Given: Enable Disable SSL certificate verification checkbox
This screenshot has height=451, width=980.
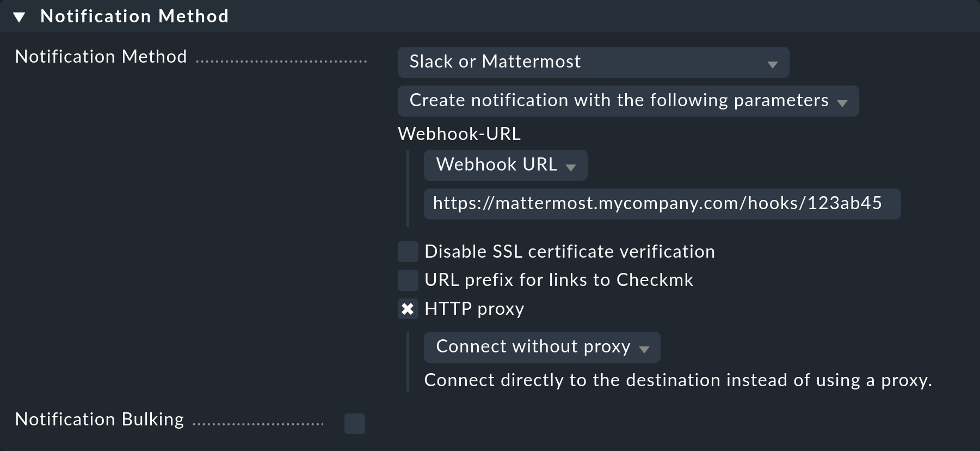Looking at the screenshot, I should click(x=408, y=252).
